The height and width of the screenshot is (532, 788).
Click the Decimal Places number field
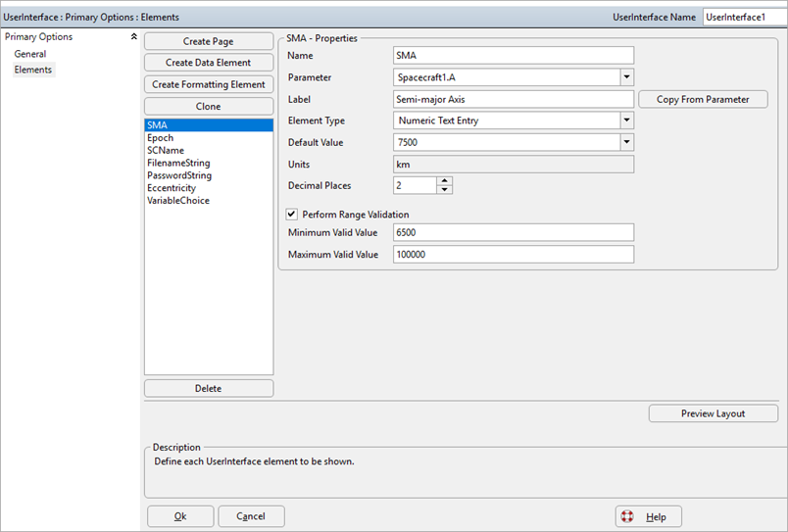coord(415,185)
